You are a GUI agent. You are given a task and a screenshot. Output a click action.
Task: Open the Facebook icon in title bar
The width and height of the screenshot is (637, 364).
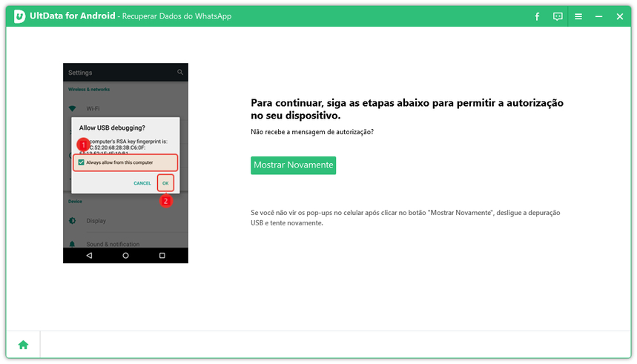537,16
